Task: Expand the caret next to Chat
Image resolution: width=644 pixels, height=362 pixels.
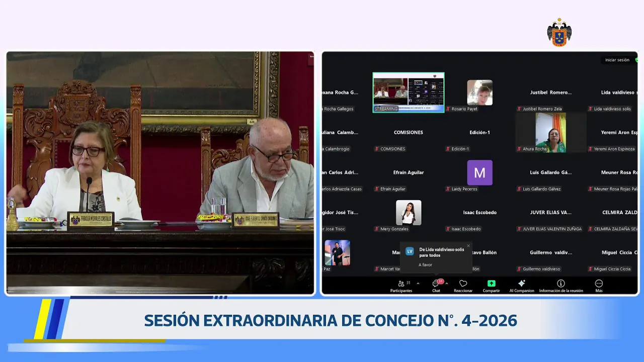Action: [x=446, y=284]
